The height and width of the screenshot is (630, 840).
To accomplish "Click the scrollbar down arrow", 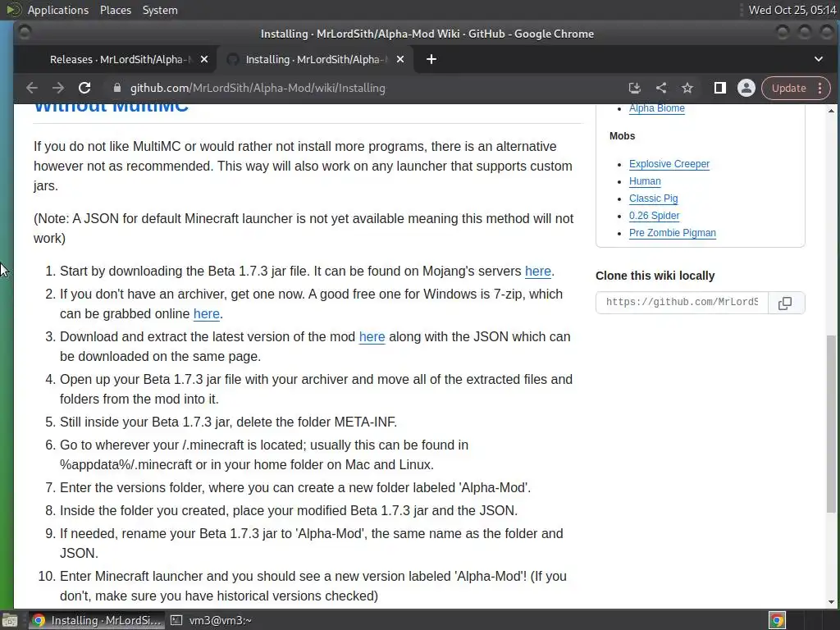I will pos(831,601).
